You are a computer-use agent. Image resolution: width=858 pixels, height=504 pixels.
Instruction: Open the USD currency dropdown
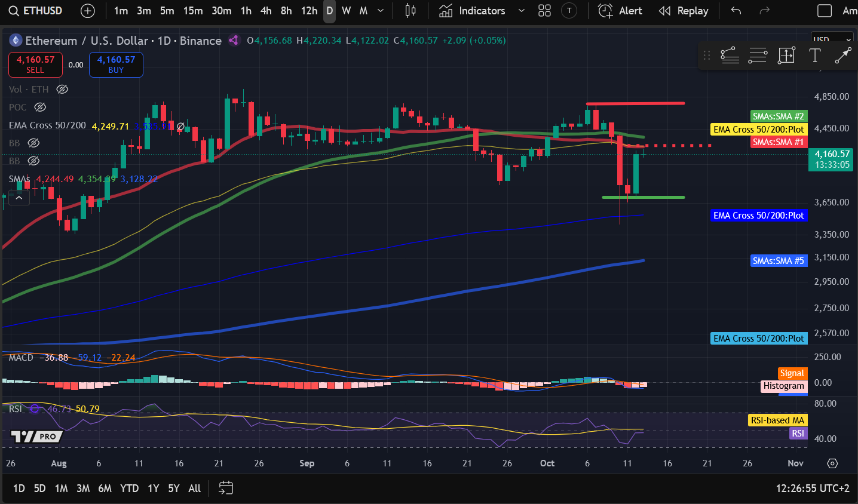tap(832, 40)
